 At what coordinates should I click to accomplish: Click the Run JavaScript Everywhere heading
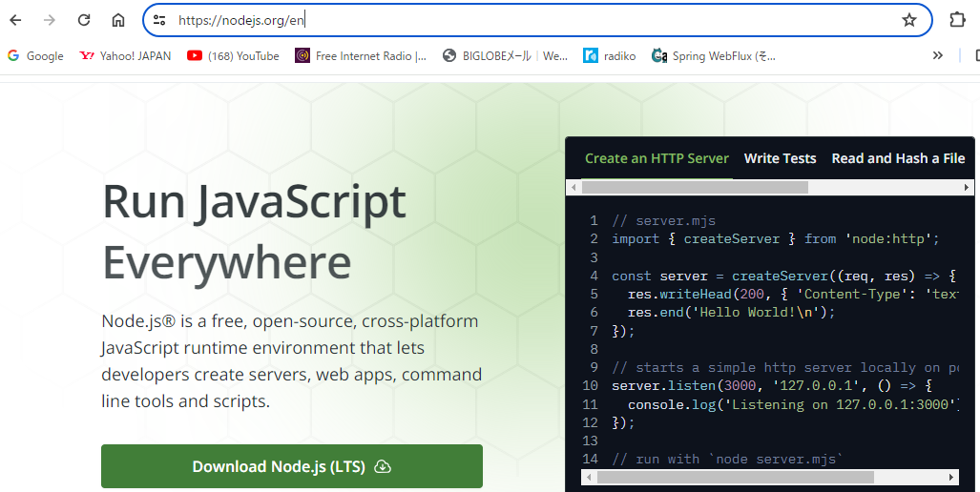(255, 231)
